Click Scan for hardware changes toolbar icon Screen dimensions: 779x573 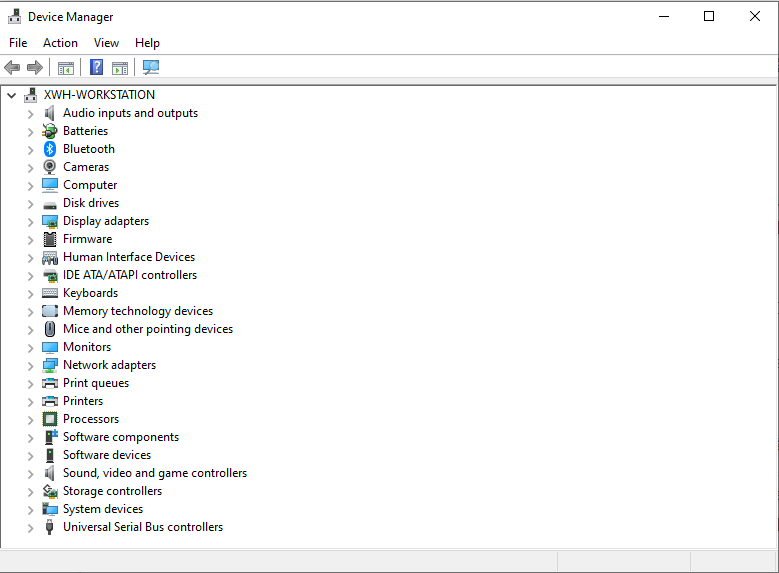point(151,68)
